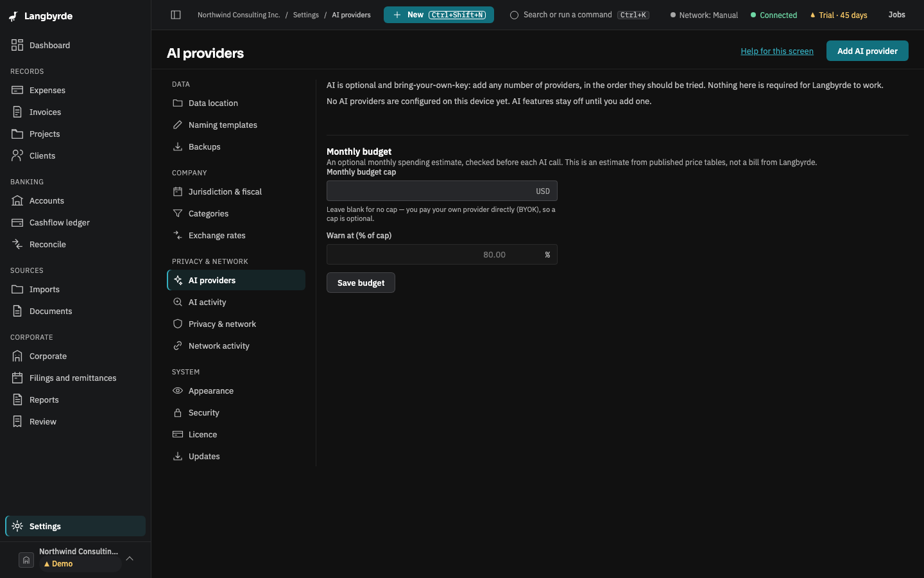Open the Documents icon
This screenshot has height=578, width=924.
(17, 311)
